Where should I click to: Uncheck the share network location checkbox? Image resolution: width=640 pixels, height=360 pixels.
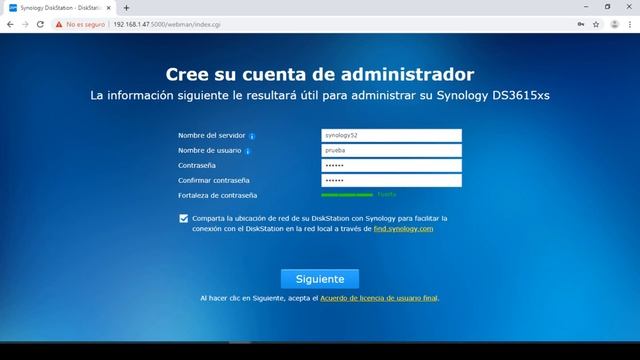(x=184, y=218)
